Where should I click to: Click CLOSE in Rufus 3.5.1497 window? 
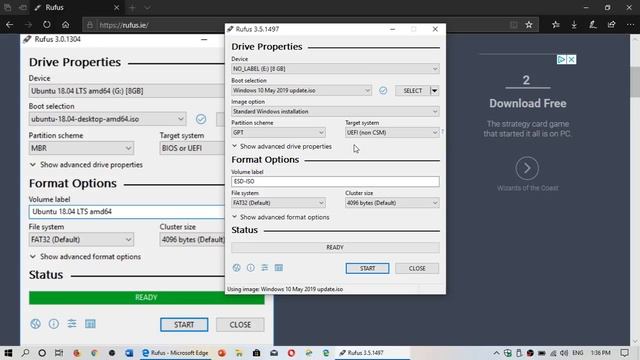[x=417, y=268]
